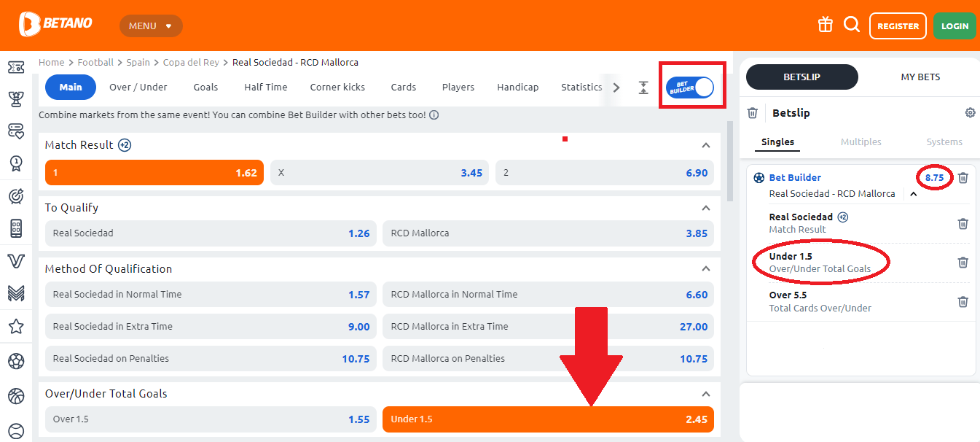Switch to the Corner kicks tab

point(337,87)
